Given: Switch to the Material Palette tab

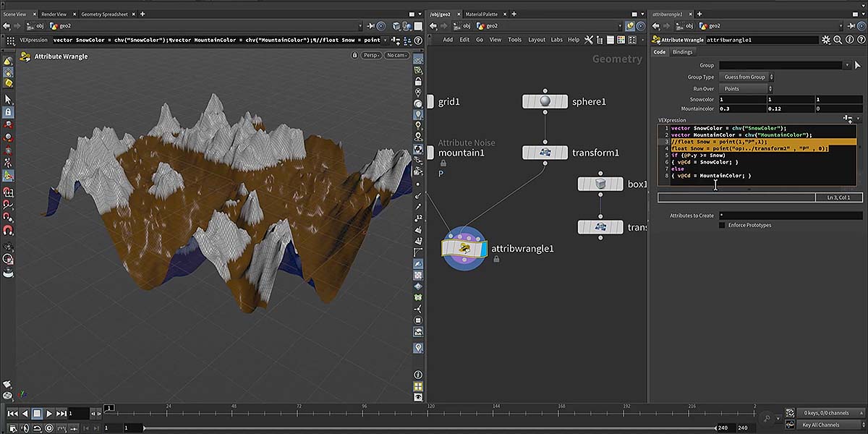Looking at the screenshot, I should pyautogui.click(x=482, y=14).
